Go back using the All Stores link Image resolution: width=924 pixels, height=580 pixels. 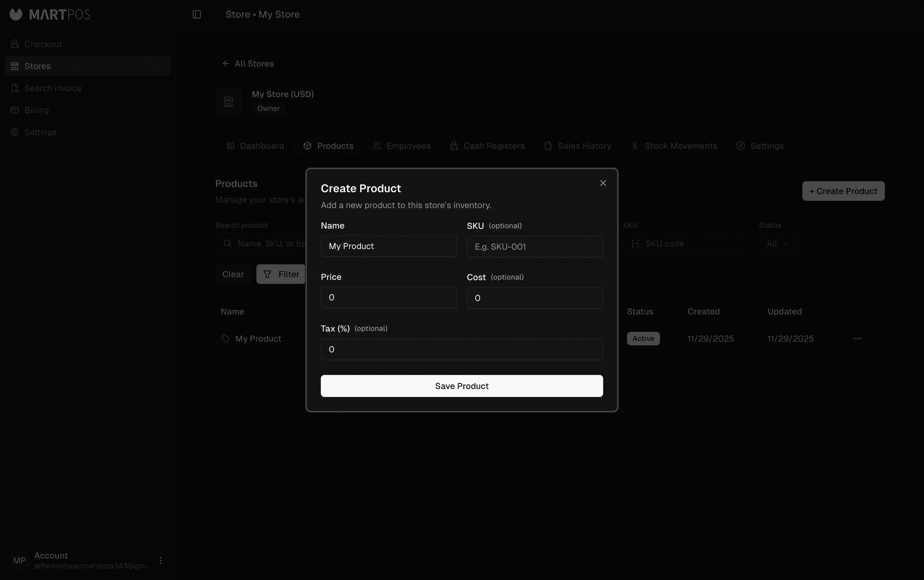(248, 64)
